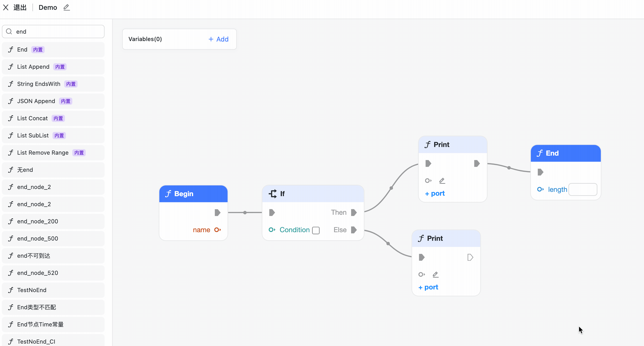
Task: Click the Begin node's name output port
Action: 217,230
